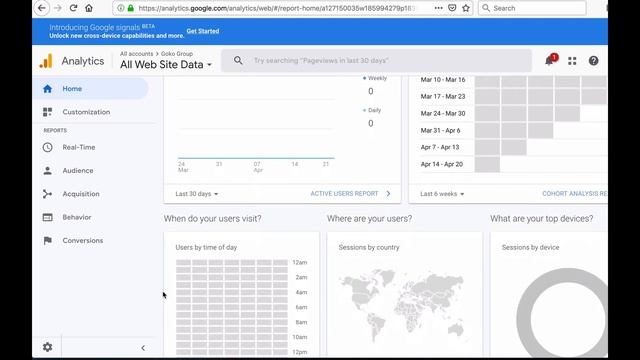Open the All Web Site Data view selector
The width and height of the screenshot is (640, 360).
[x=166, y=64]
